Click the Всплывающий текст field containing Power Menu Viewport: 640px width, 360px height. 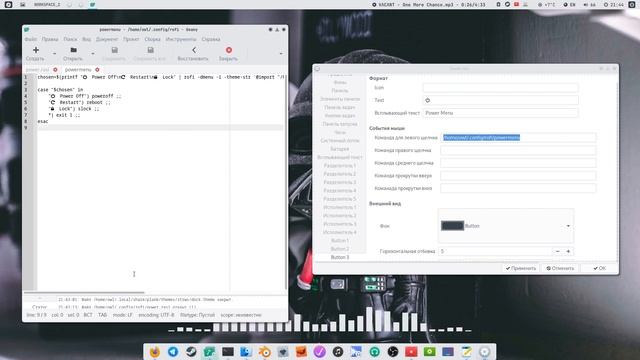(500, 113)
